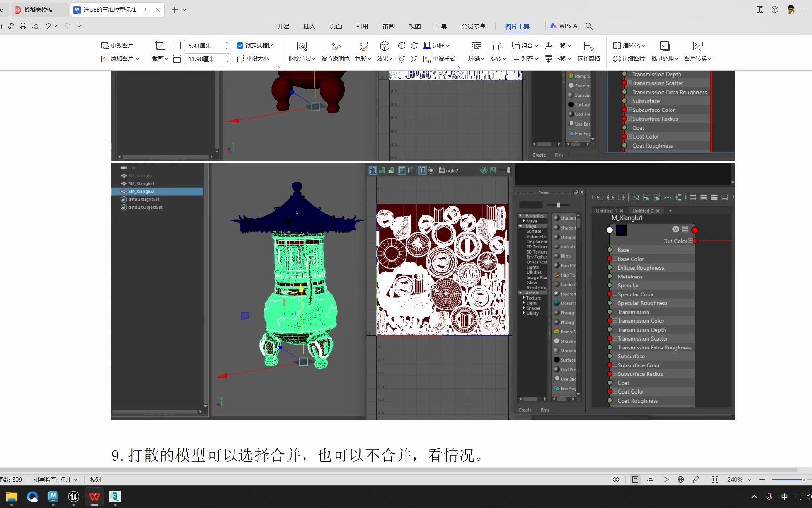Open the Border (边框) dropdown
Screen dimensions: 812x508
tap(437, 46)
